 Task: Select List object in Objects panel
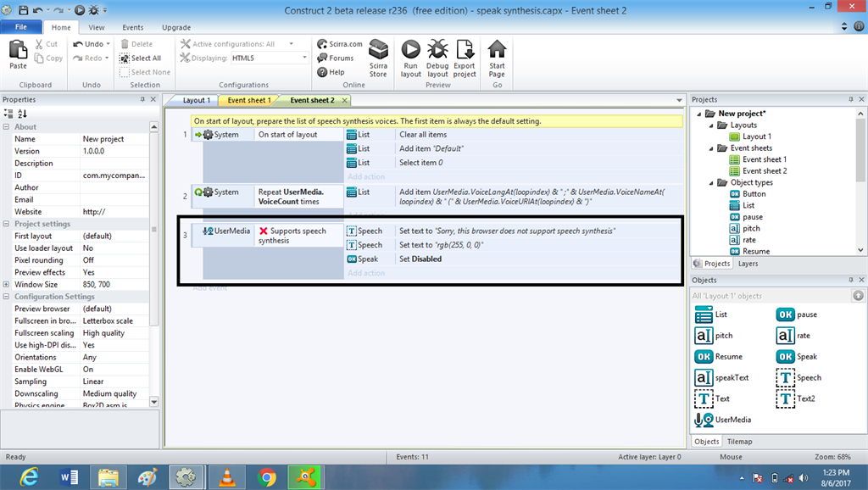pos(710,315)
